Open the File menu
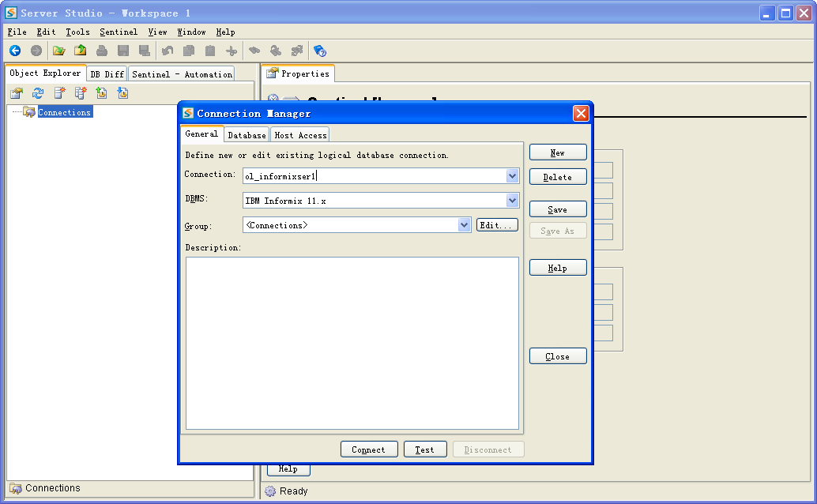 tap(17, 32)
